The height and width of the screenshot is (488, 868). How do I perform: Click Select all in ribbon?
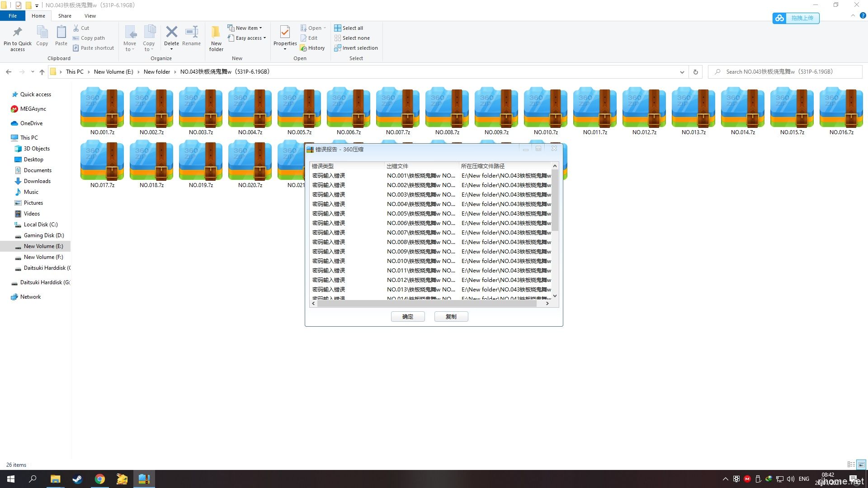click(349, 28)
